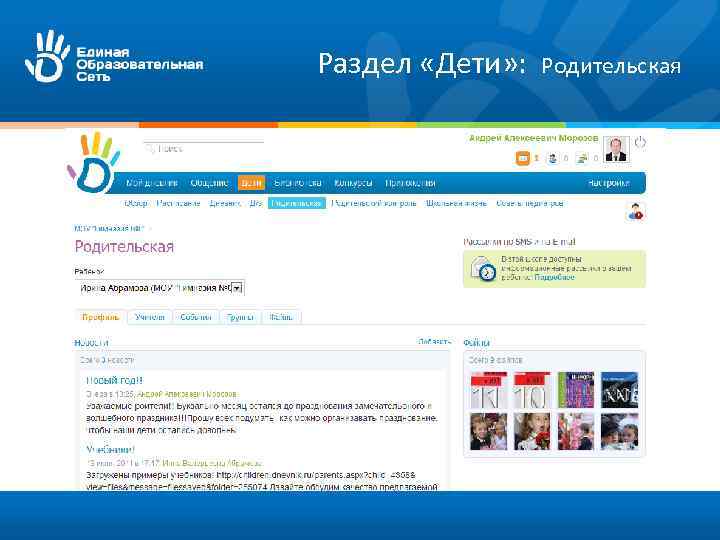Click the messages envelope icon
This screenshot has width=720, height=540.
pos(523,158)
